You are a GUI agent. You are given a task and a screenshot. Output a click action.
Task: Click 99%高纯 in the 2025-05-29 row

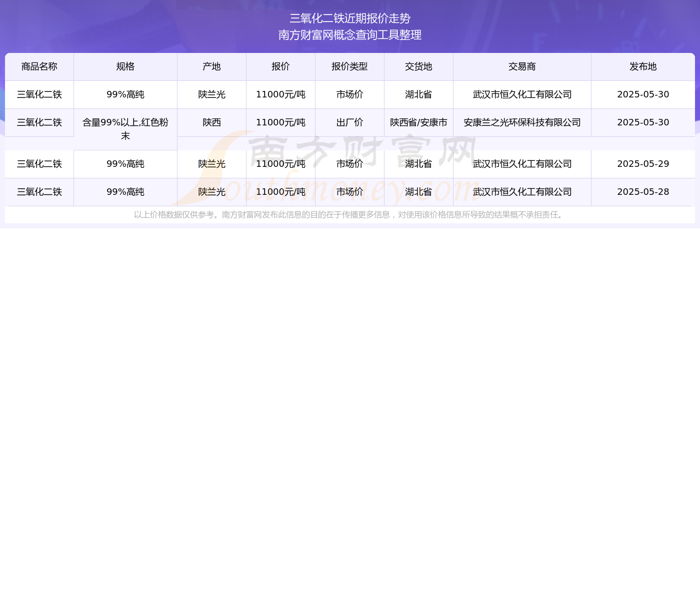125,164
